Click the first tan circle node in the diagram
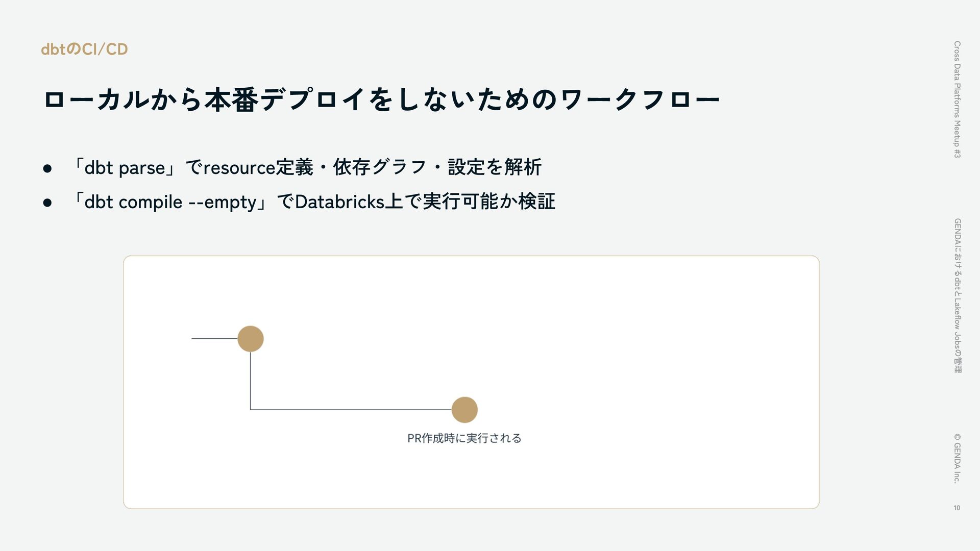This screenshot has height=551, width=980. [251, 339]
